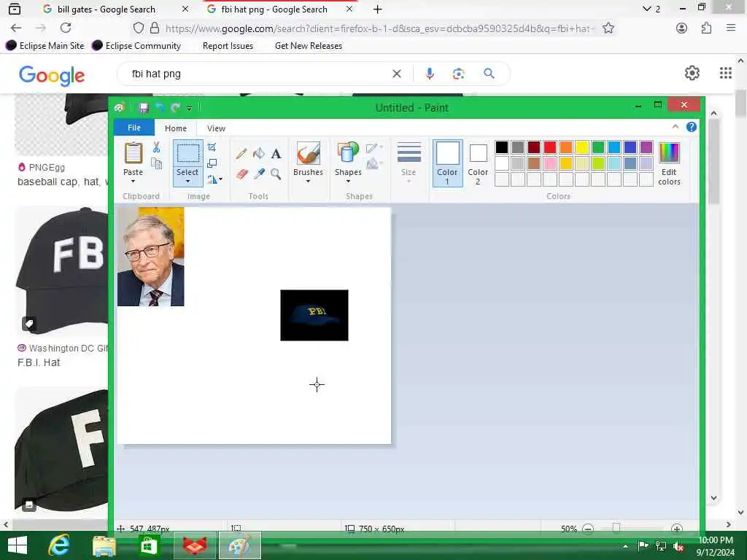Select the Fill with color bucket tool

pos(259,153)
